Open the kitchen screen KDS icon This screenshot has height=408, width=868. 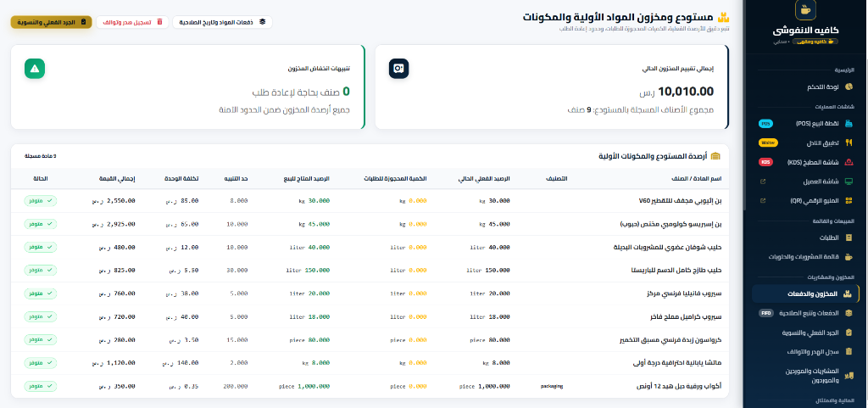point(849,162)
